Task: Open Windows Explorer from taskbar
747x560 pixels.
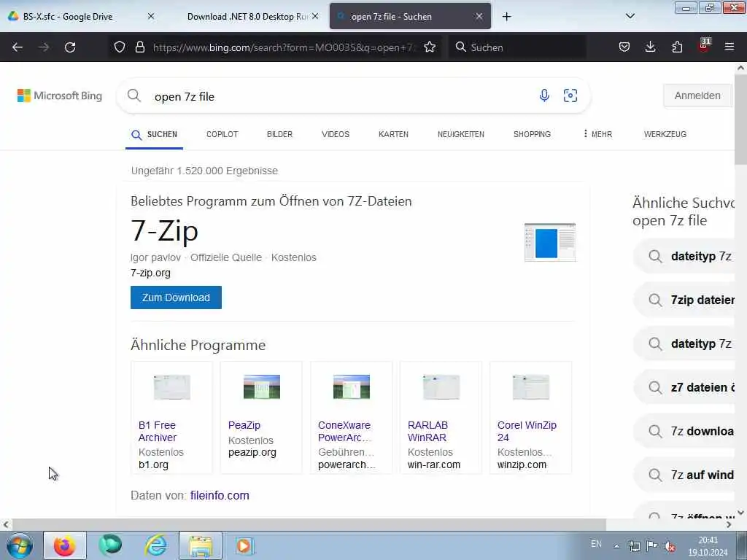Action: [201, 545]
